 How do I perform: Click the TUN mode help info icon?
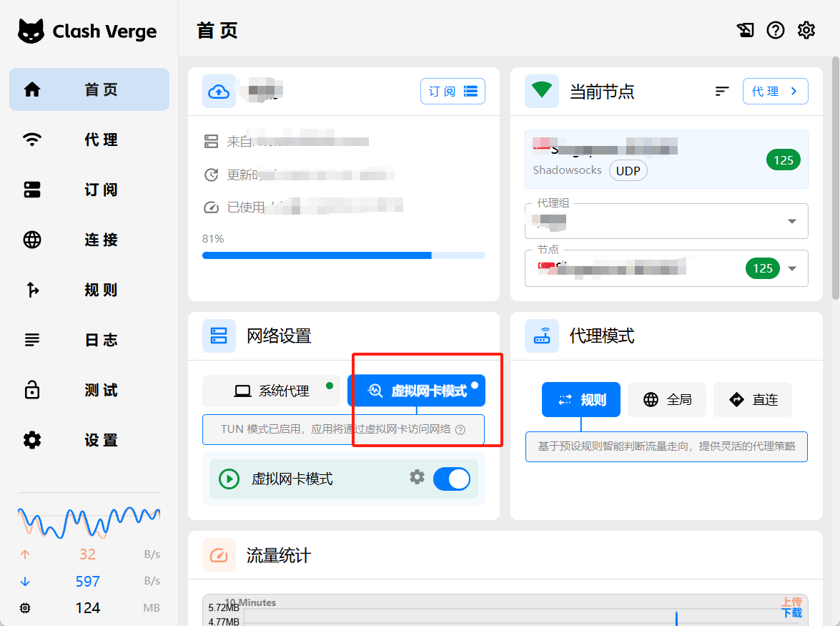[x=460, y=430]
